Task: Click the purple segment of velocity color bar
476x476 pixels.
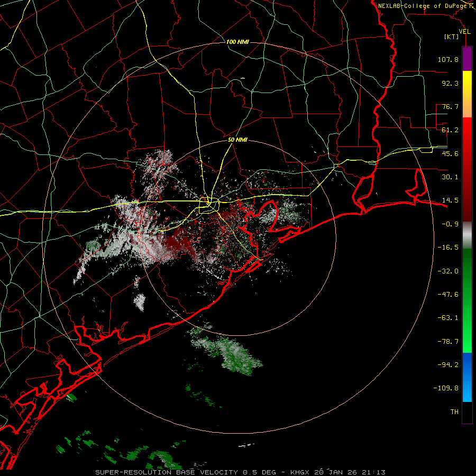Action: tap(467, 59)
